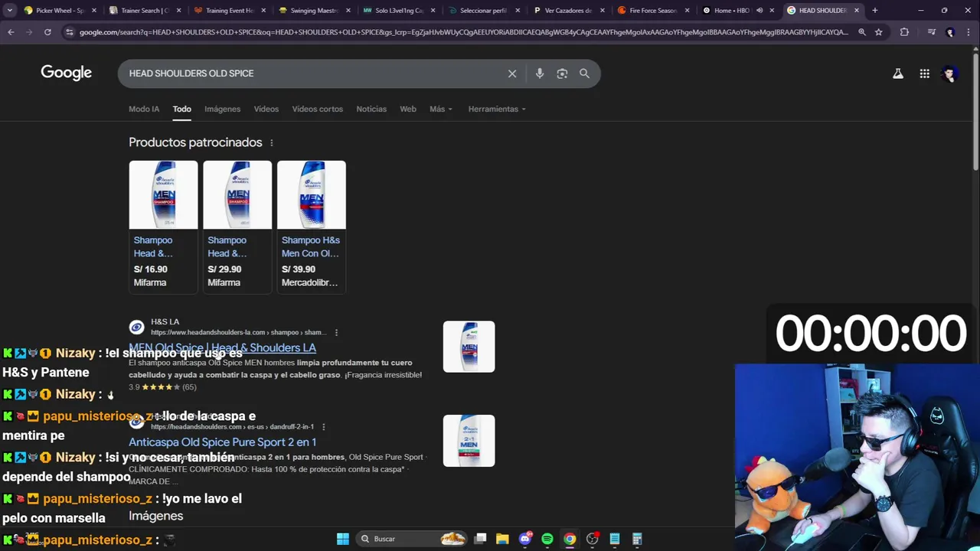This screenshot has height=551, width=980.
Task: Switch to Videos results tab
Action: pos(266,109)
